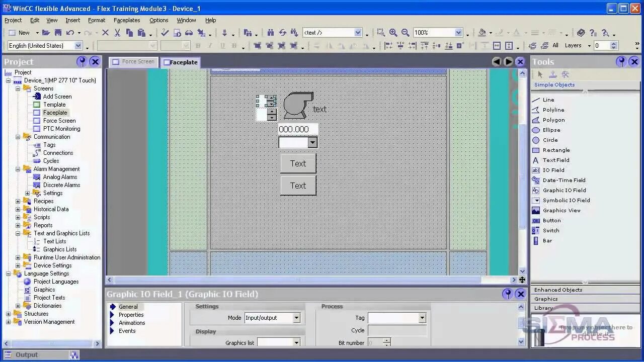Check consistency using the checkmark icon

pos(165,33)
